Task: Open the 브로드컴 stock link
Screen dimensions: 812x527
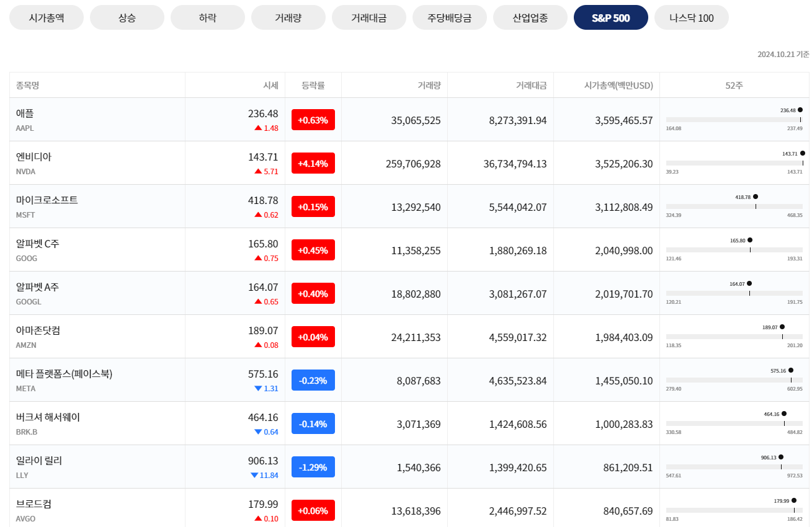Action: click(x=33, y=504)
